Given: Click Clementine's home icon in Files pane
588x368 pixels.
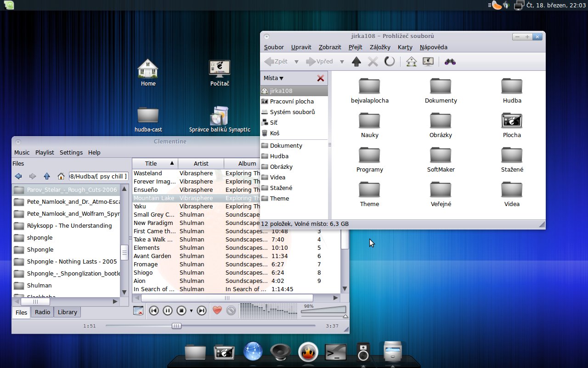Looking at the screenshot, I should click(61, 176).
